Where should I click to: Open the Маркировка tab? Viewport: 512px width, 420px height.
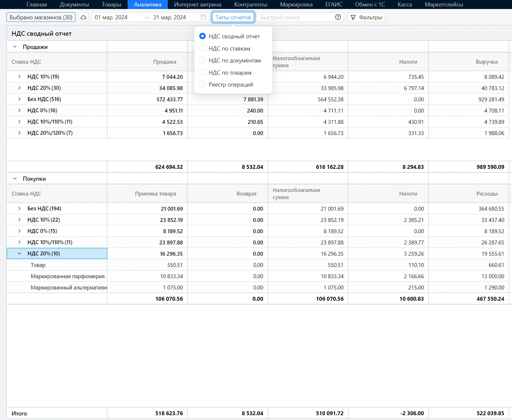click(x=296, y=5)
